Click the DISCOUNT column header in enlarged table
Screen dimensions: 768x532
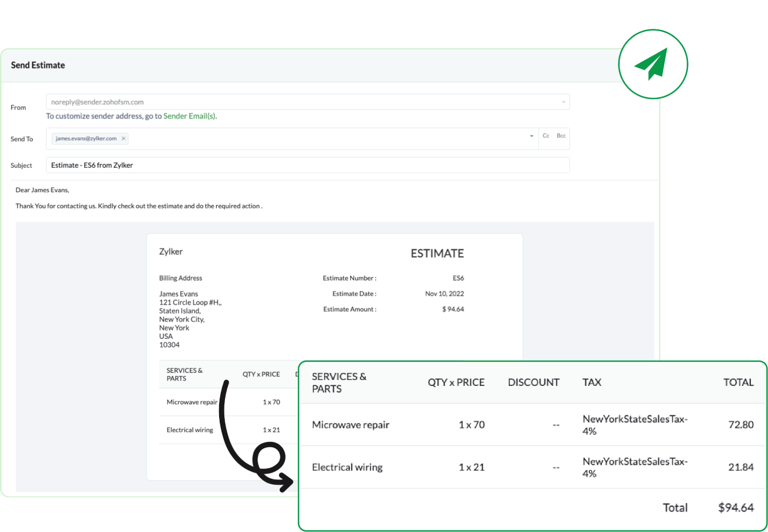coord(534,382)
